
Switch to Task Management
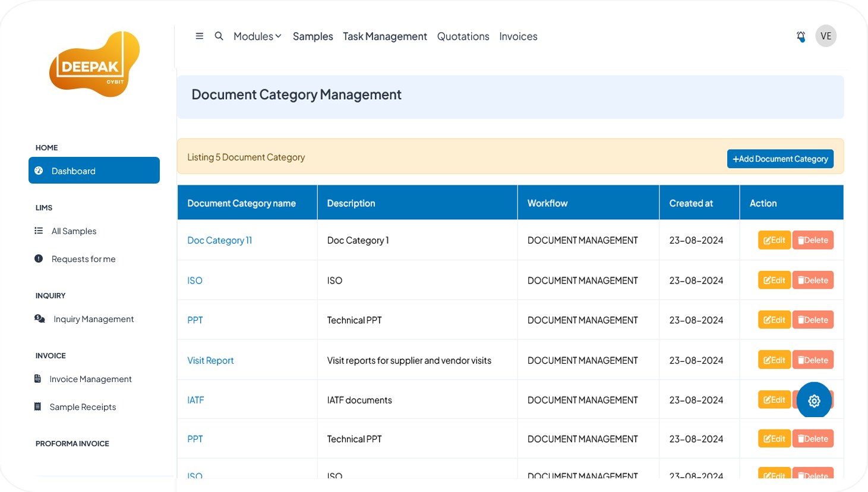pyautogui.click(x=385, y=36)
